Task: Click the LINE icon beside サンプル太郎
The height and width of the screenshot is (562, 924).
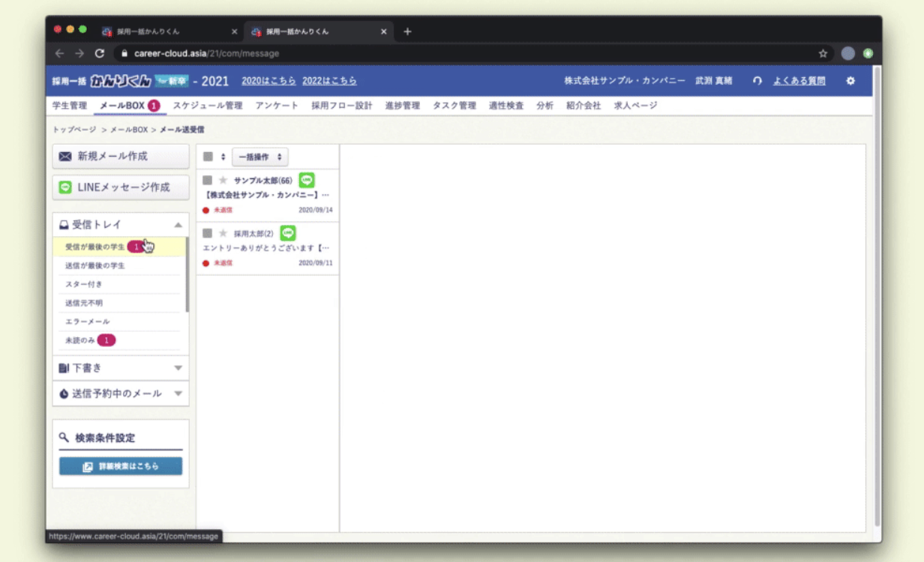Action: 306,180
